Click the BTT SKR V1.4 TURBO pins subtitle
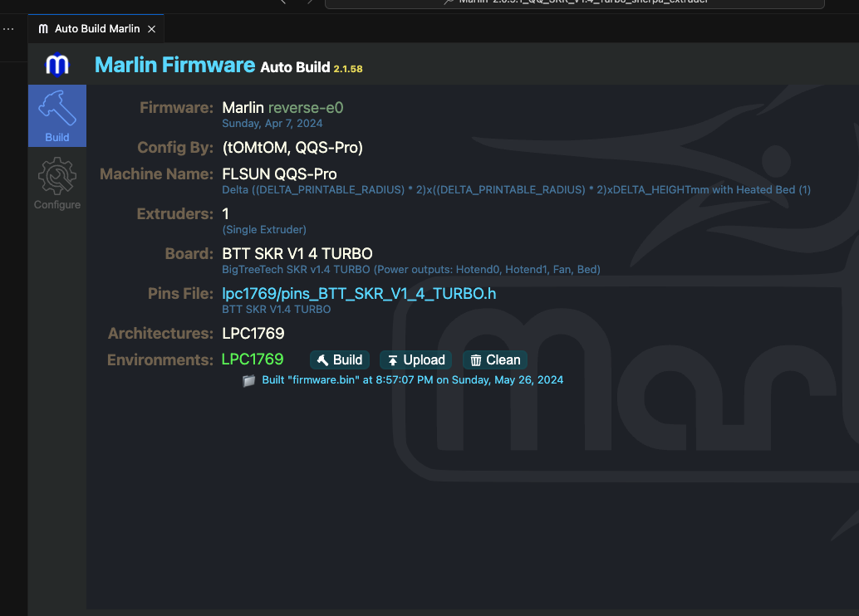Screen dimensions: 859x616 276,310
